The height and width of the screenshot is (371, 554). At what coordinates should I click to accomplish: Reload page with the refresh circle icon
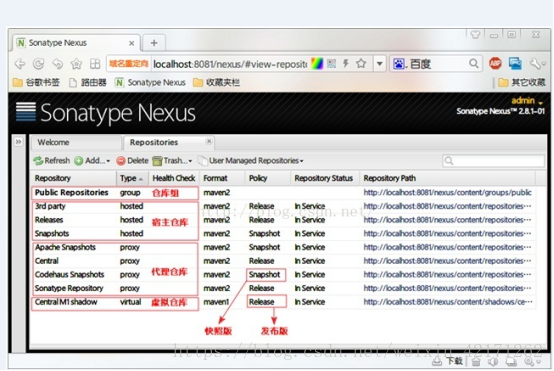39,64
